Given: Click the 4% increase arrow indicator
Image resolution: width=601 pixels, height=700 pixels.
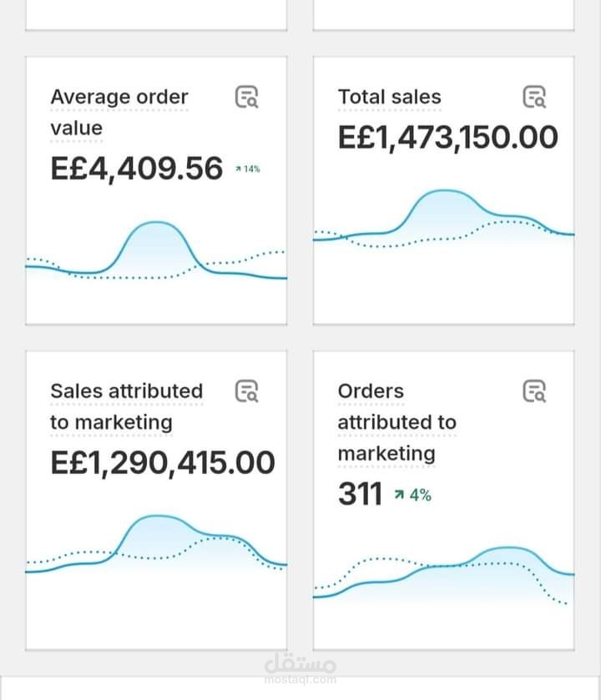Looking at the screenshot, I should tap(412, 495).
